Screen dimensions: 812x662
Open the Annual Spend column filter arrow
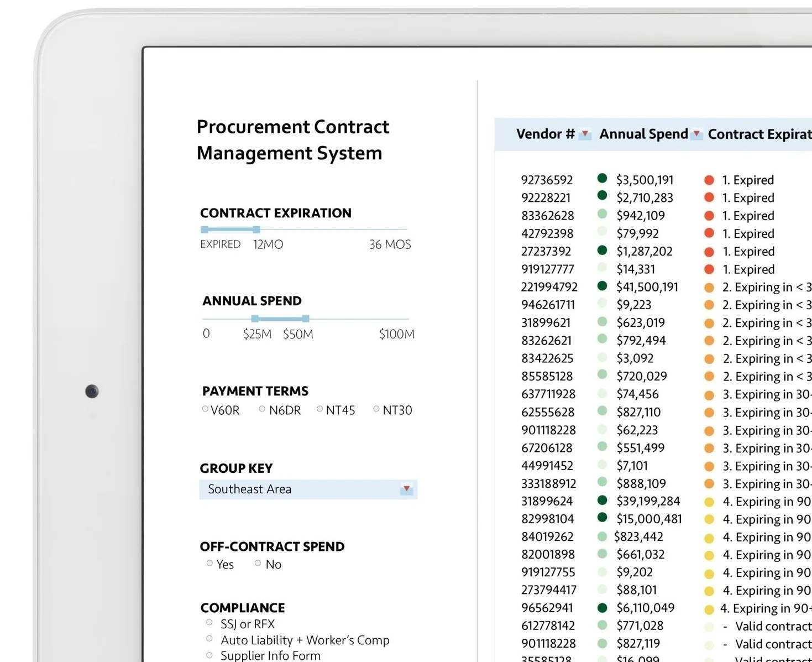tap(696, 134)
